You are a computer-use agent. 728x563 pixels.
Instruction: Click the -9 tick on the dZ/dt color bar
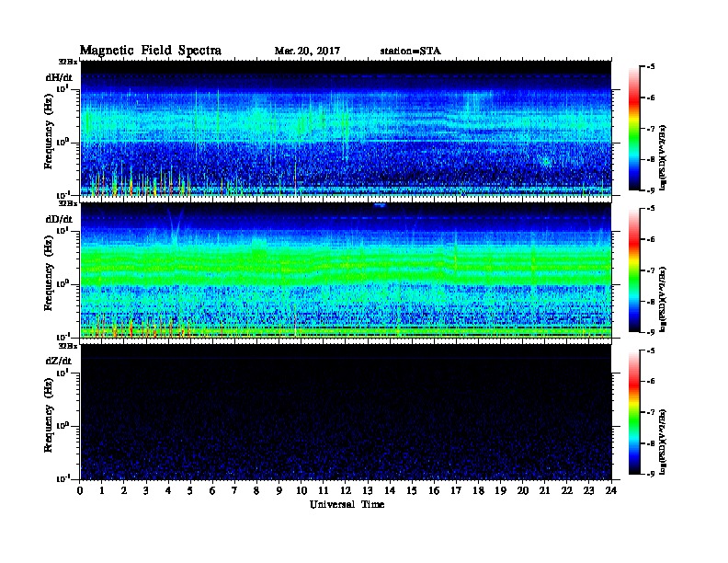click(651, 474)
